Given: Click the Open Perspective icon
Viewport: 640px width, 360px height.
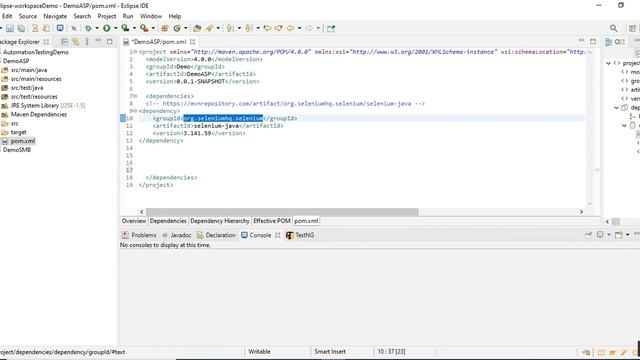Looking at the screenshot, I should coord(632,28).
